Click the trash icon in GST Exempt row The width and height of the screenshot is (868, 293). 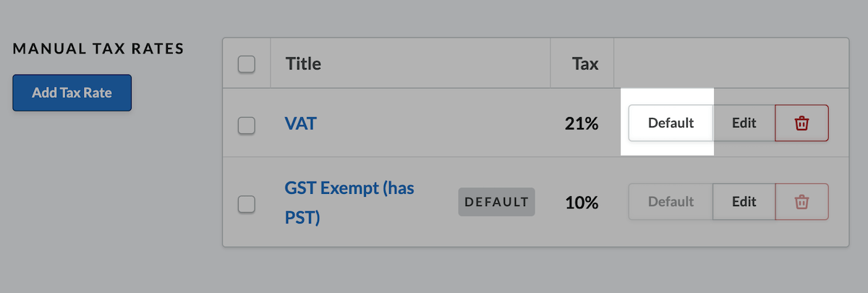pyautogui.click(x=801, y=202)
